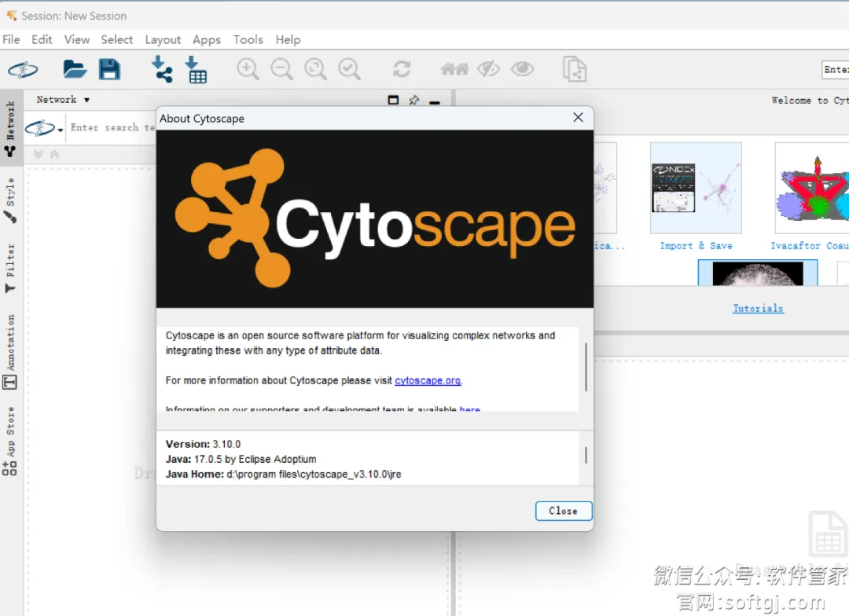This screenshot has height=616, width=849.
Task: Open the Ivacaftor sample session thumbnail
Action: coord(811,188)
